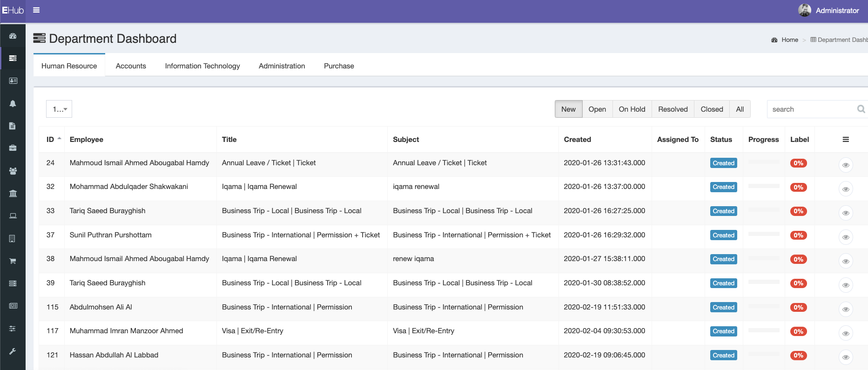The width and height of the screenshot is (868, 370).
Task: Click the wrench settings icon in sidebar
Action: [13, 351]
